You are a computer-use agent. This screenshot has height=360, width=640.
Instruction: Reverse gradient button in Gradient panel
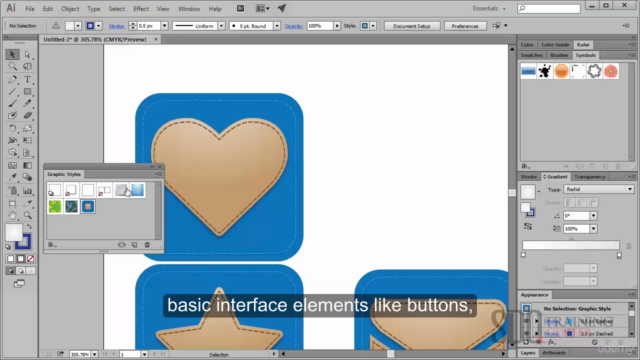point(528,227)
